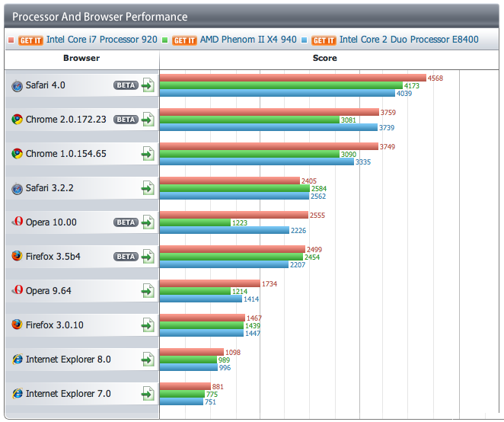Screen dimensions: 504x422
Task: Click the Opera 10.00 logo icon
Action: [x=18, y=222]
